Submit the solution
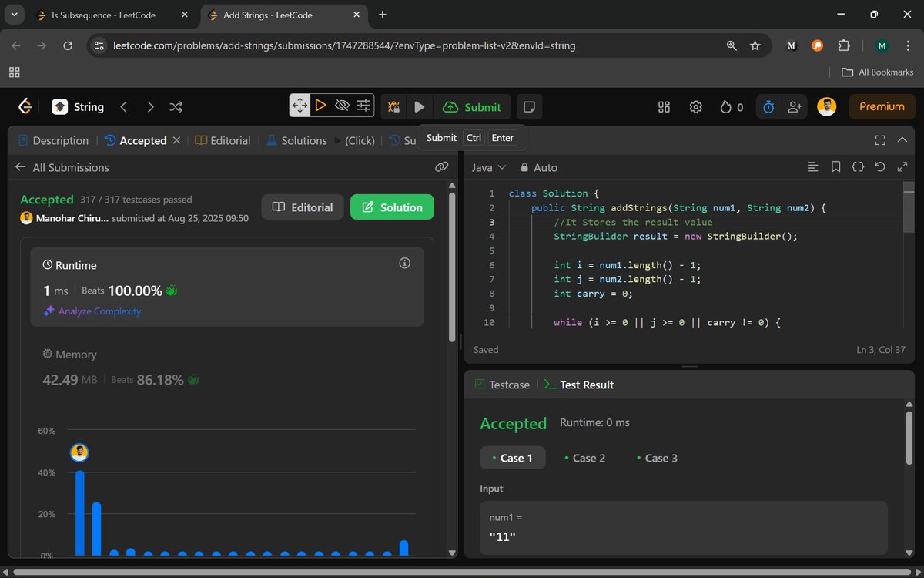The image size is (924, 578). click(x=472, y=107)
